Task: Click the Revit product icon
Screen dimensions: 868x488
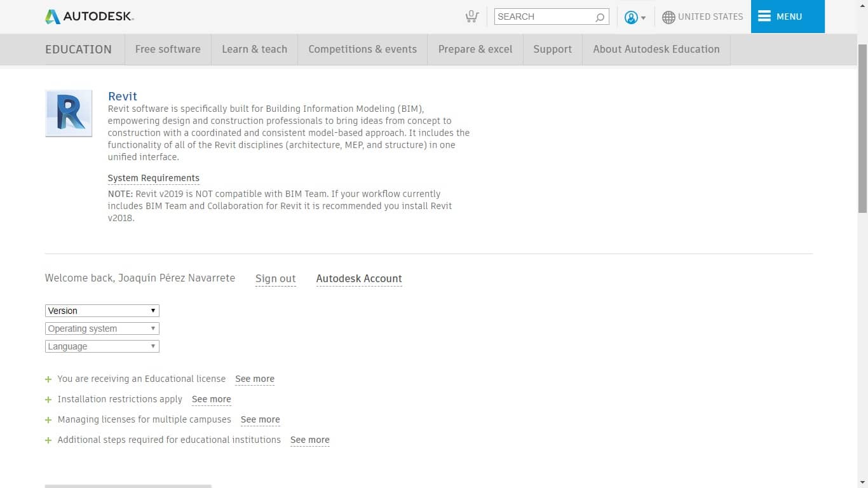Action: click(69, 113)
